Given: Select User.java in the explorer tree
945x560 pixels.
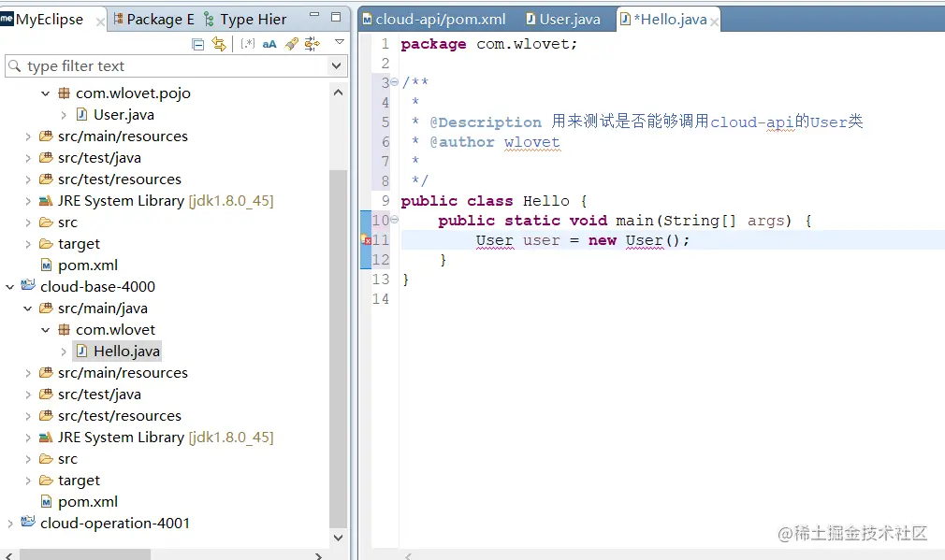Looking at the screenshot, I should 124,114.
